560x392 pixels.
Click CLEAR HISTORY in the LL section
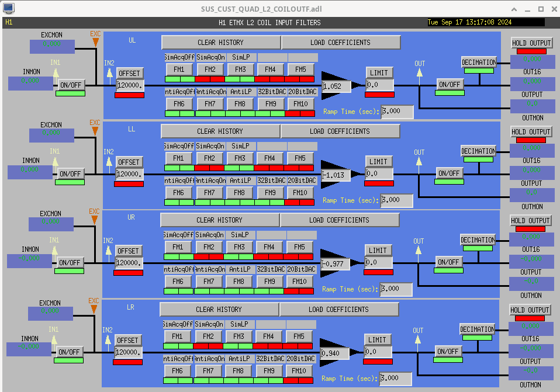point(220,131)
